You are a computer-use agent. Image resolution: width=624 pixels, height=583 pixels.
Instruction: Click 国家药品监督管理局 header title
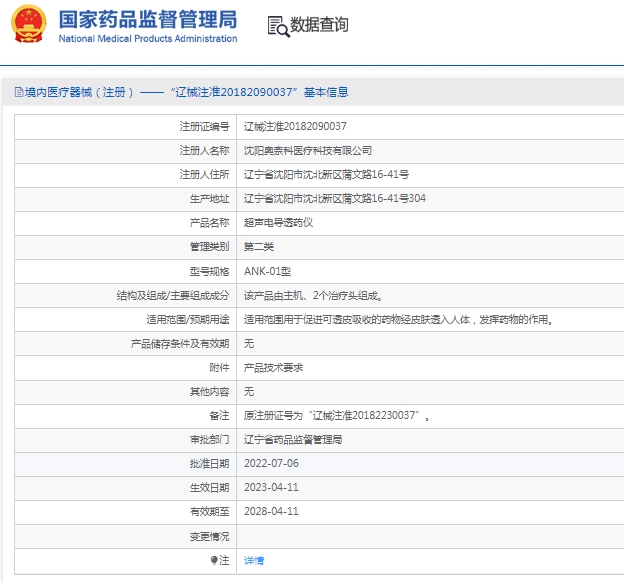tap(148, 19)
